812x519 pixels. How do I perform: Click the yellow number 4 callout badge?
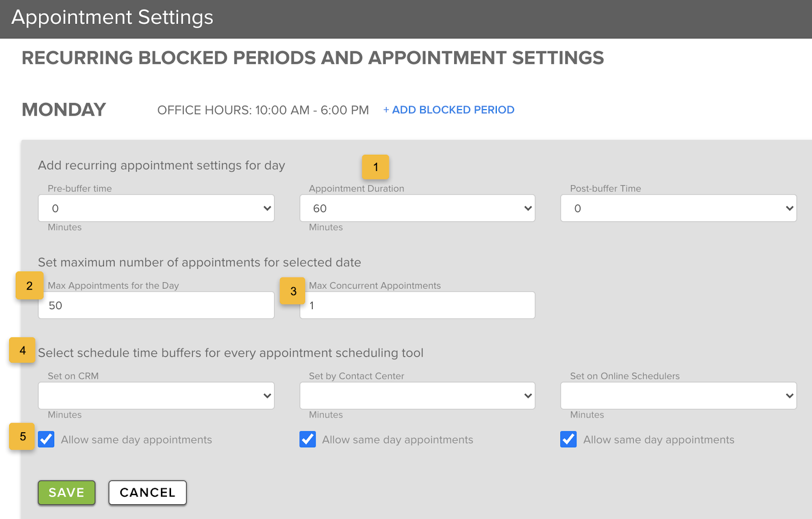pyautogui.click(x=22, y=350)
